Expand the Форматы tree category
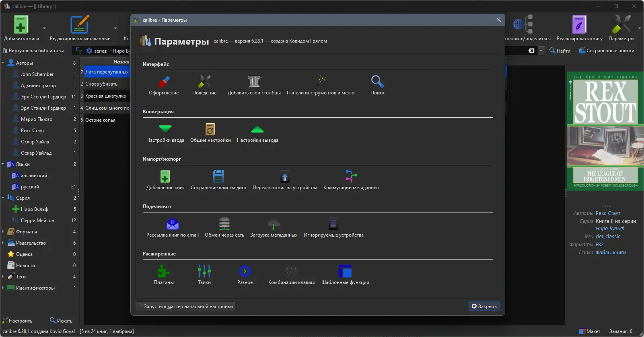Viewport: 644px width, 337px height. point(3,232)
